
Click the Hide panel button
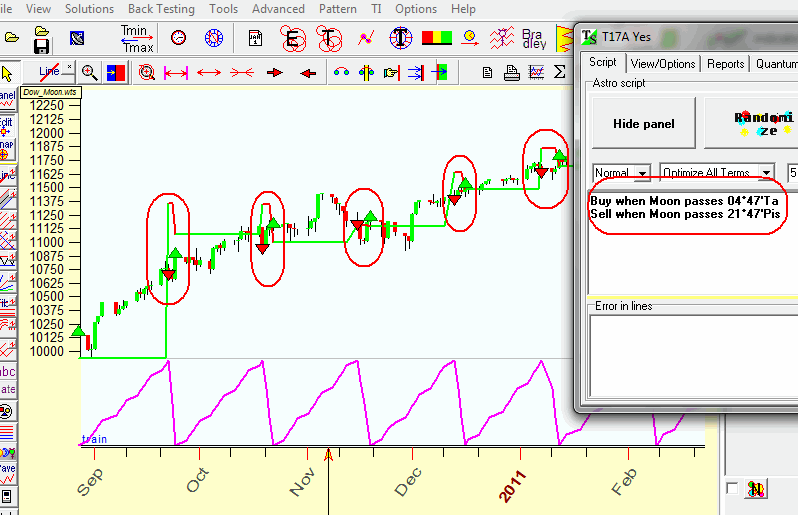point(643,124)
